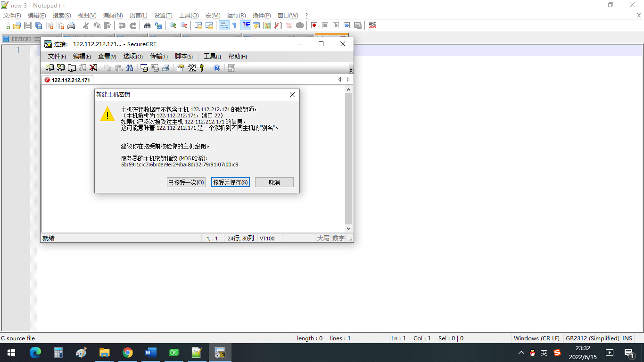Open the Function List panel icon
Image resolution: width=644 pixels, height=362 pixels.
click(x=278, y=25)
